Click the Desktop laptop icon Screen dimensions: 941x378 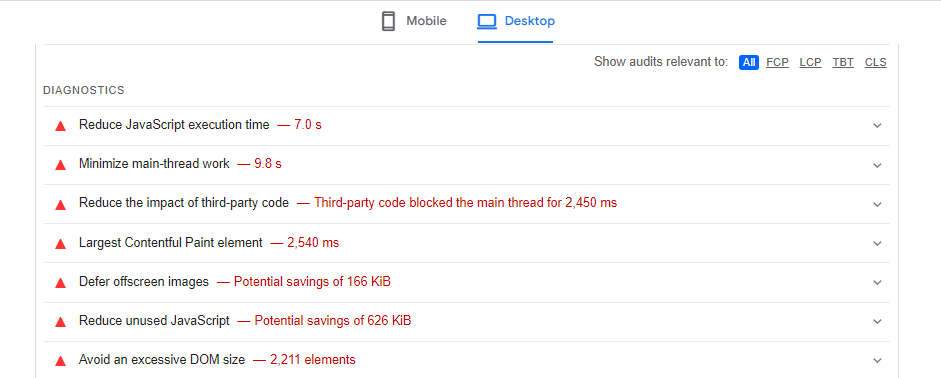(x=487, y=22)
